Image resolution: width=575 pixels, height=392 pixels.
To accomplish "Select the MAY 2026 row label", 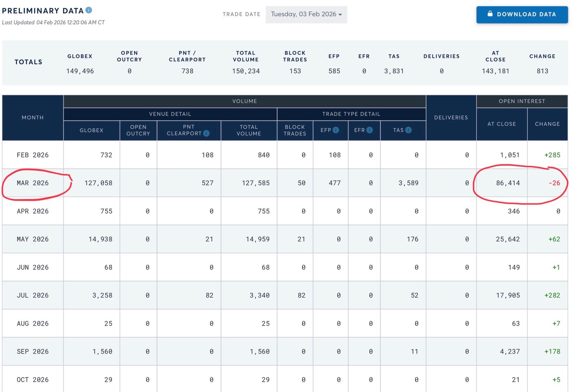I will 33,239.
